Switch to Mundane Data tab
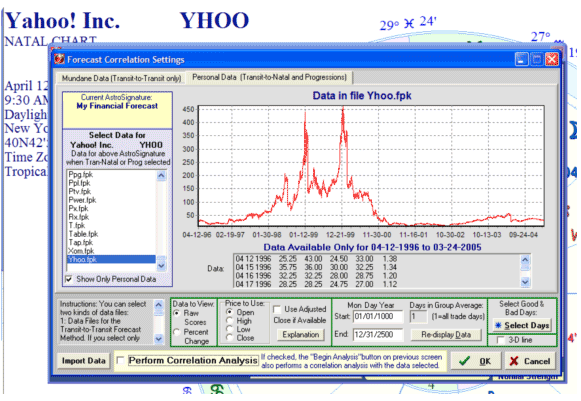581x401 pixels. tap(121, 78)
